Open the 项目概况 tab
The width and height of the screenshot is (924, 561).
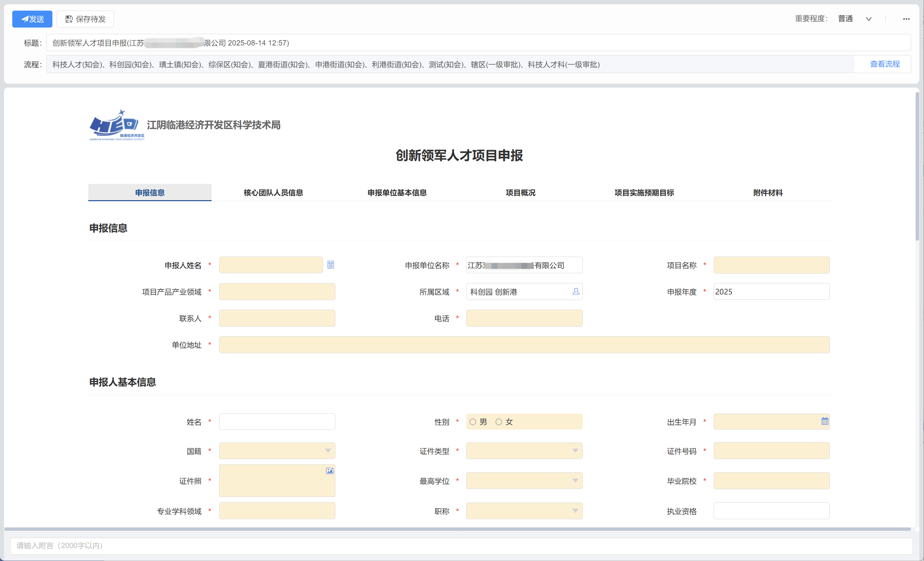click(x=520, y=193)
